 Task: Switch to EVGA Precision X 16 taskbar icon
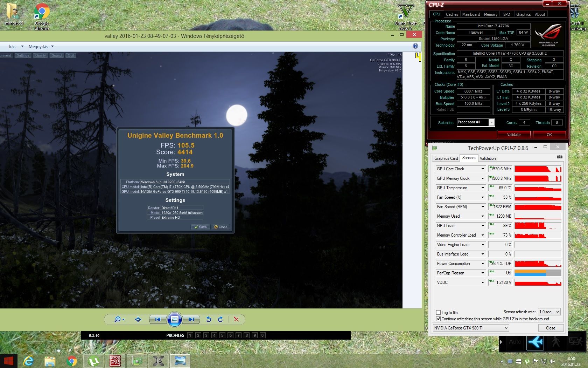pyautogui.click(x=159, y=361)
